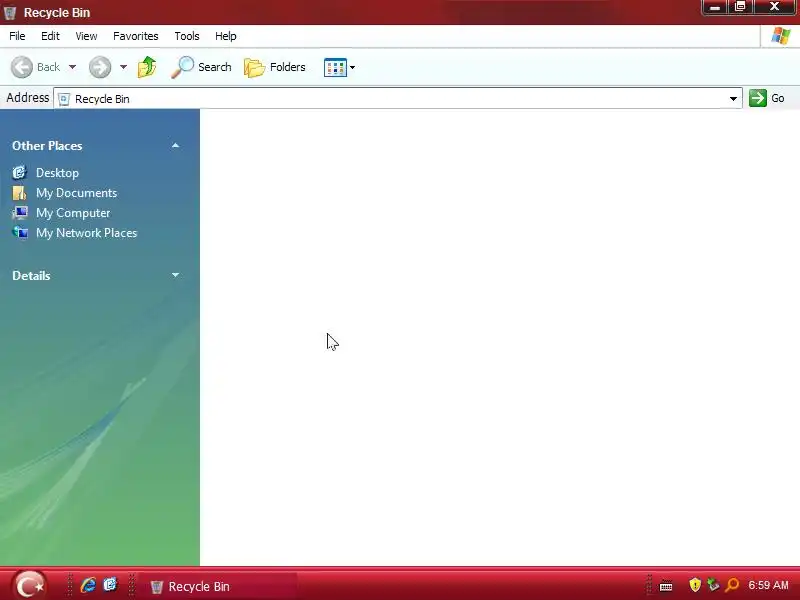Open My Computer link

coord(73,213)
